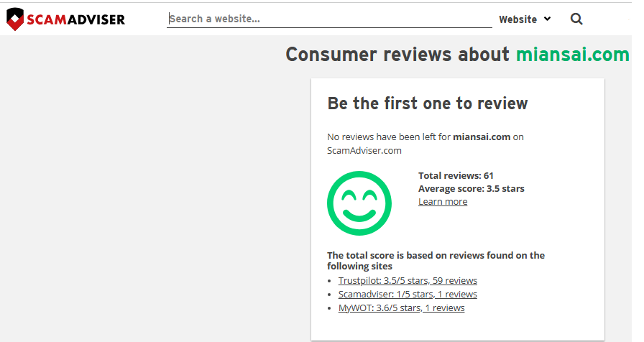Open Trustpilot 3.5/5 stars reviews link
Viewport: 644px width, 342px height.
pyautogui.click(x=408, y=280)
